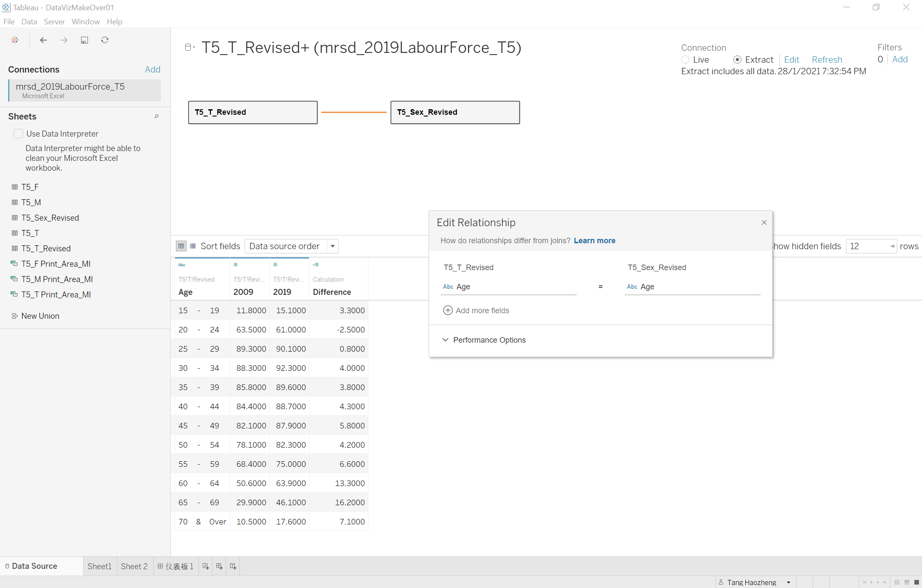Click the Learn more link
Viewport: 922px width, 588px height.
[594, 241]
